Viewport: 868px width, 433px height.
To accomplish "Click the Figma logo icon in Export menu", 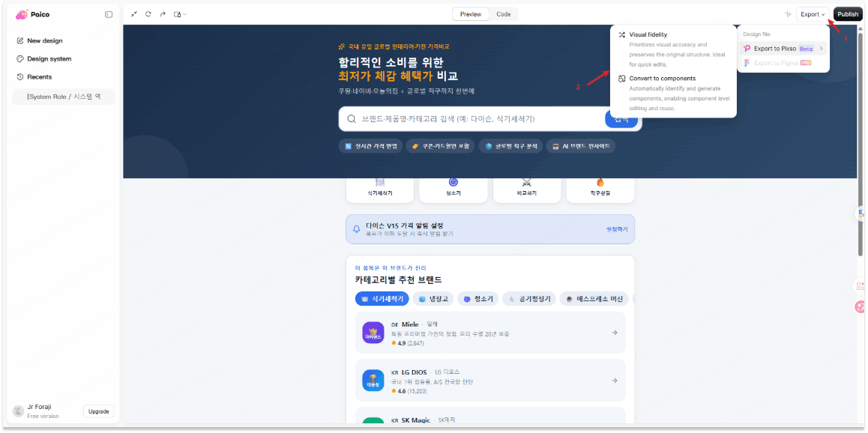I will [747, 63].
